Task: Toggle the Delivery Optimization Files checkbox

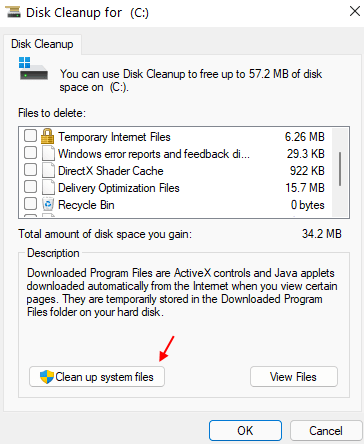Action: click(30, 187)
